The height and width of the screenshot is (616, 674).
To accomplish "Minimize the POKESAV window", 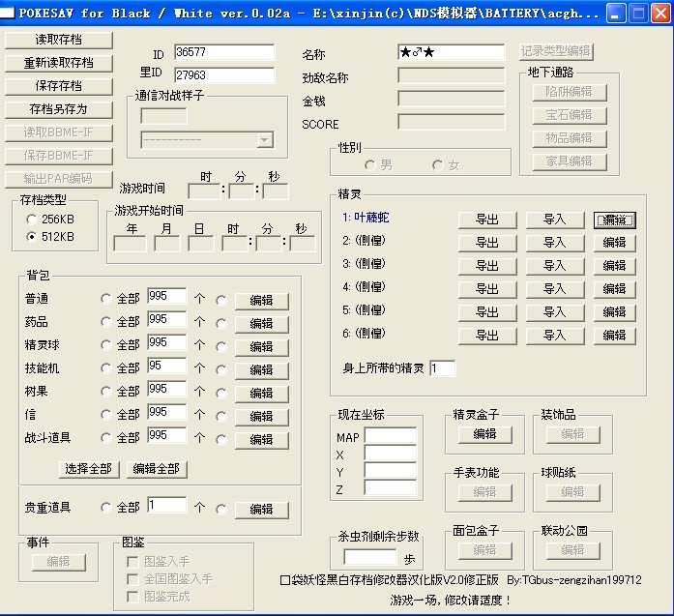I will click(616, 14).
